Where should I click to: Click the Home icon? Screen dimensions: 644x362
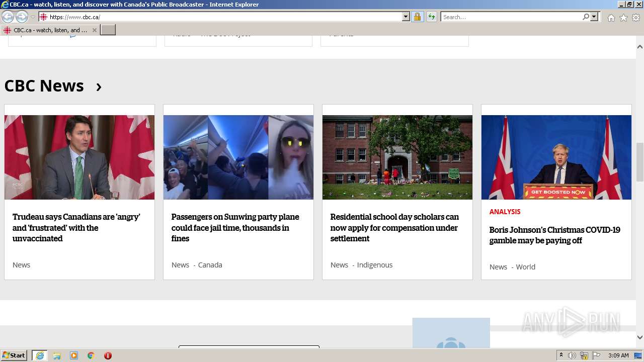611,18
